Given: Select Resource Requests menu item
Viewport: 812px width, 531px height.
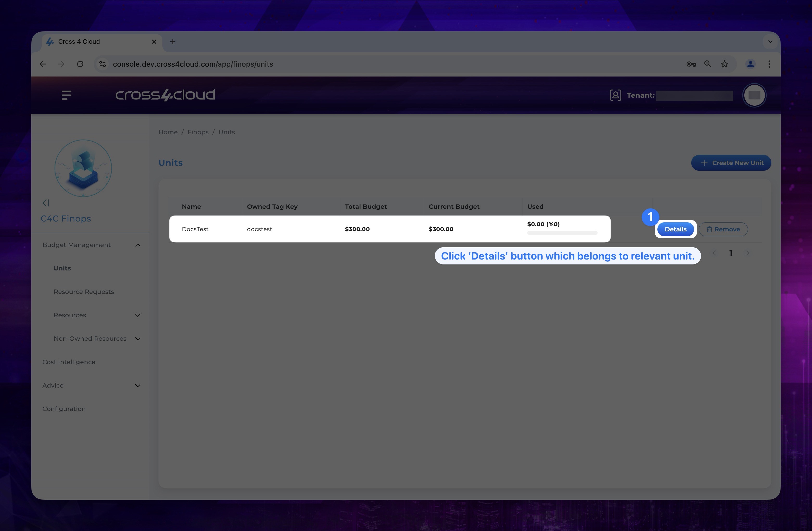Looking at the screenshot, I should pos(84,292).
